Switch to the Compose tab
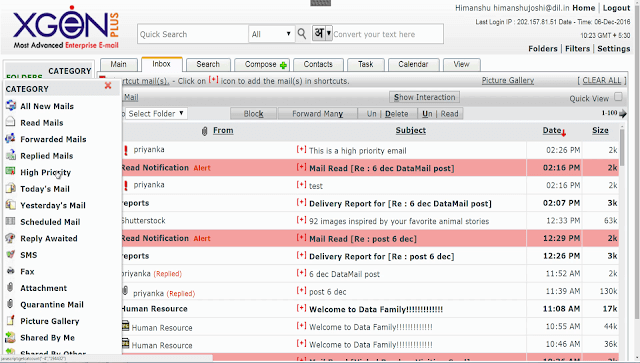Viewport: 640px width, 363px height. (x=266, y=65)
